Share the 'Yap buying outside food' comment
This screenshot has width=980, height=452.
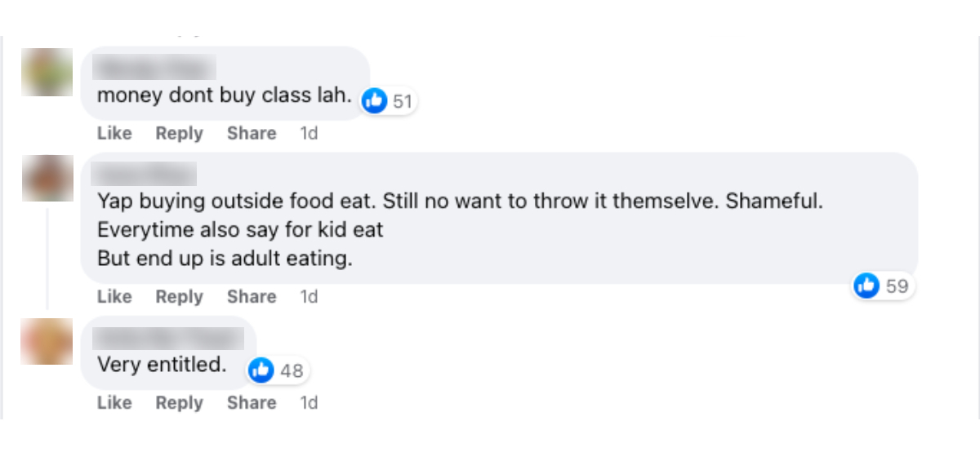click(252, 296)
